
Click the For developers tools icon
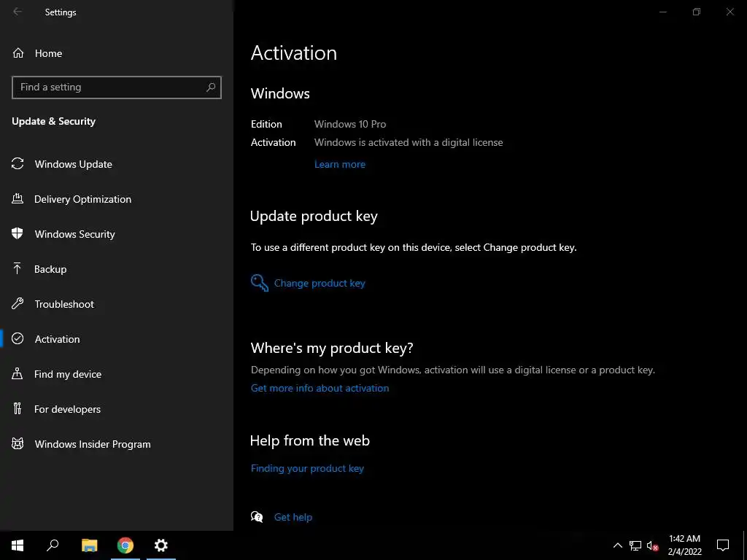pos(18,408)
